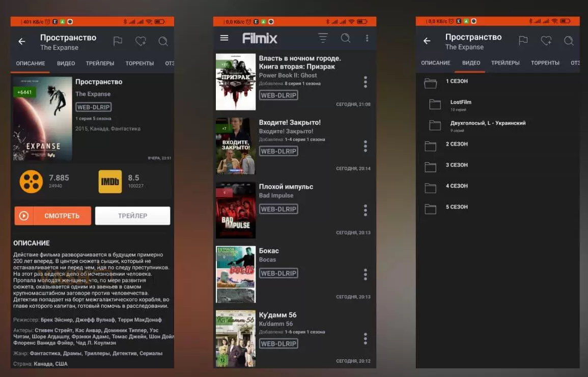Tap the ТРЕЙЛЕР button

click(x=132, y=216)
